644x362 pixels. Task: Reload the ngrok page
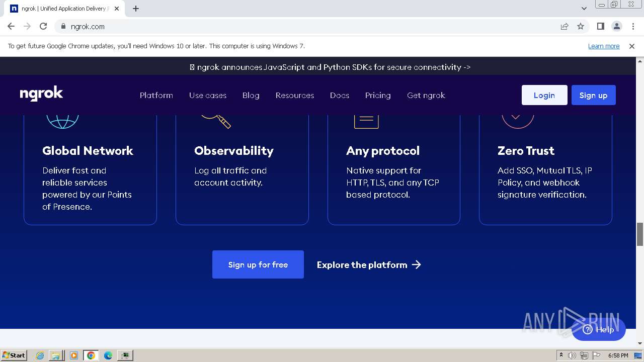[43, 26]
